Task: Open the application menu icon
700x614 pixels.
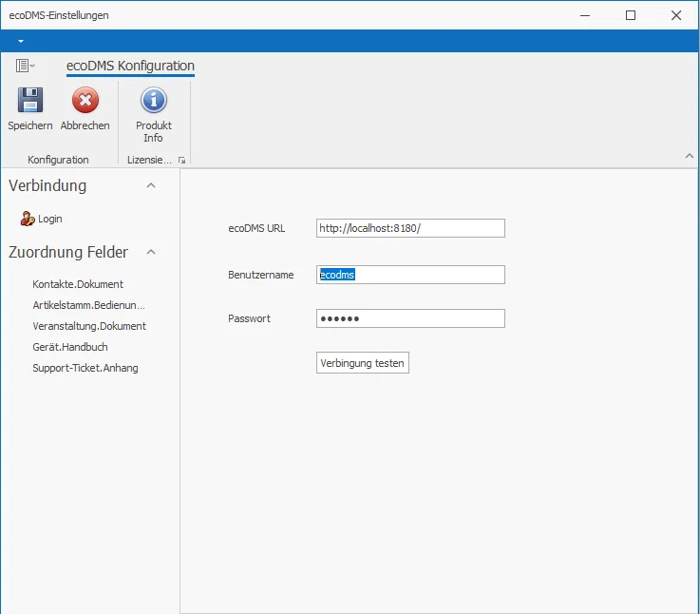Action: pos(25,66)
